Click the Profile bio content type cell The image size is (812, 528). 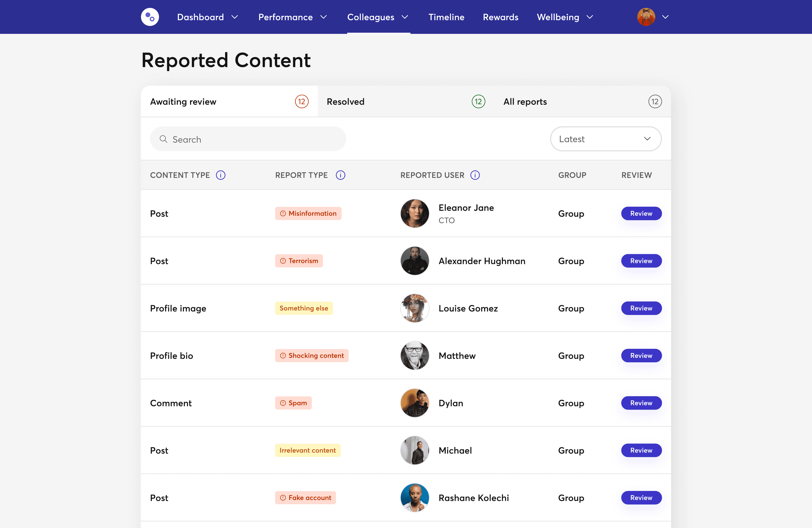click(172, 356)
